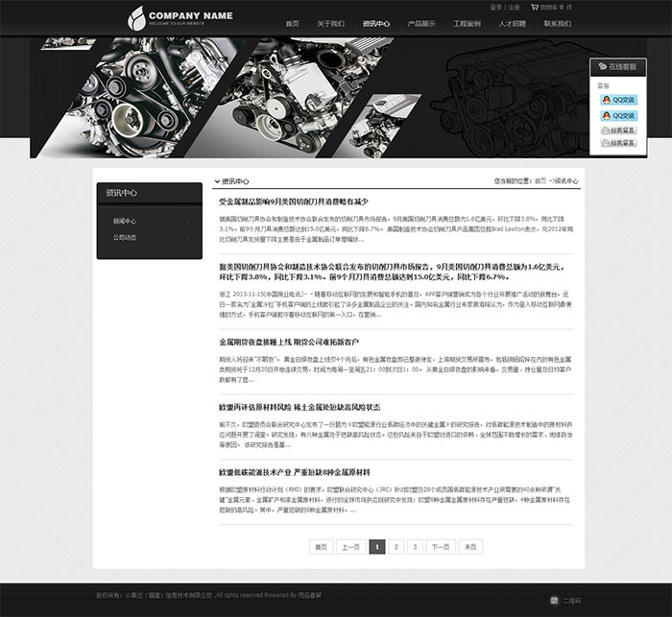Open the shopping cart icon
Viewport: 672px width, 617px height.
[535, 7]
